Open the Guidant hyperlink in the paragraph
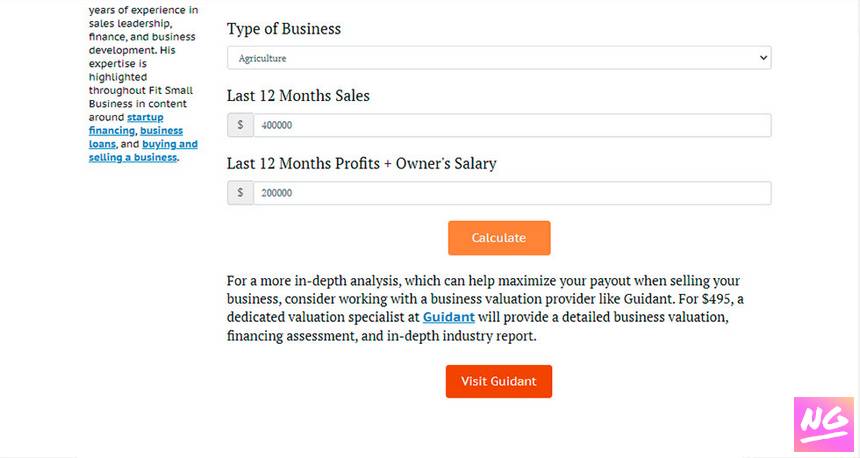This screenshot has width=860, height=458. click(448, 317)
